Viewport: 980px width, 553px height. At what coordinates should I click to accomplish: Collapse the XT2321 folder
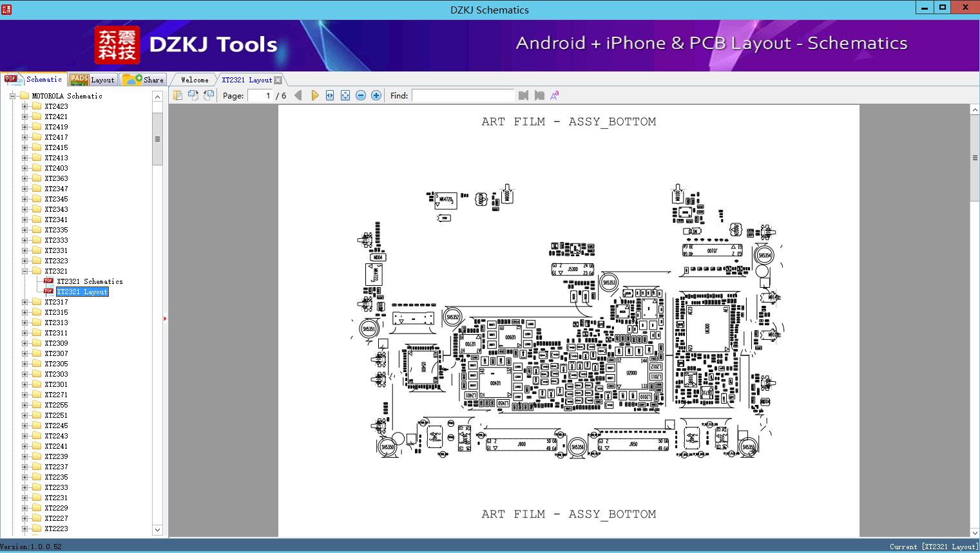[x=25, y=271]
